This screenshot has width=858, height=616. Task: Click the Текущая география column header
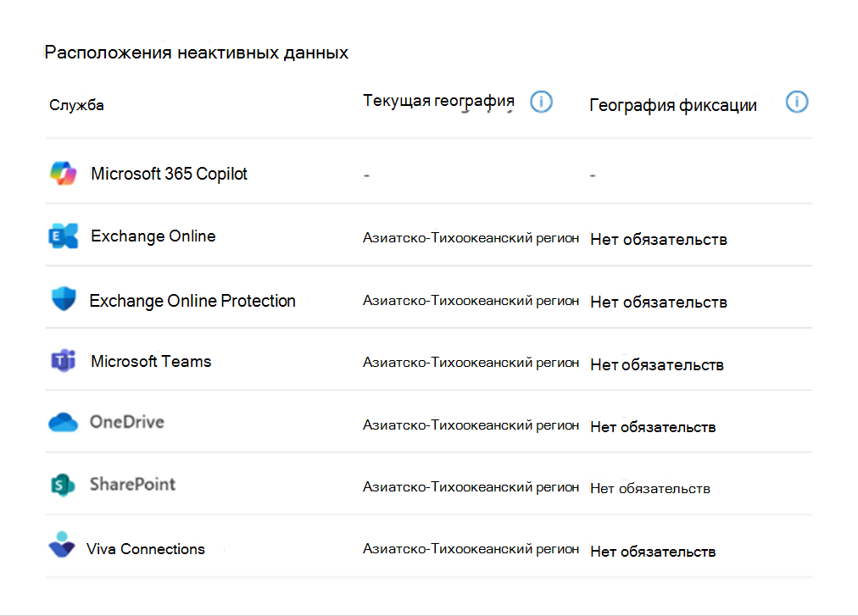tap(439, 101)
